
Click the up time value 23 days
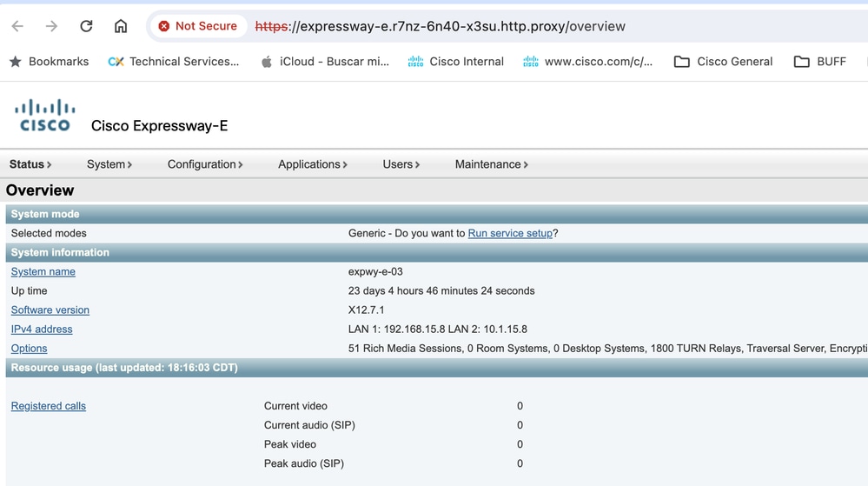pos(441,291)
